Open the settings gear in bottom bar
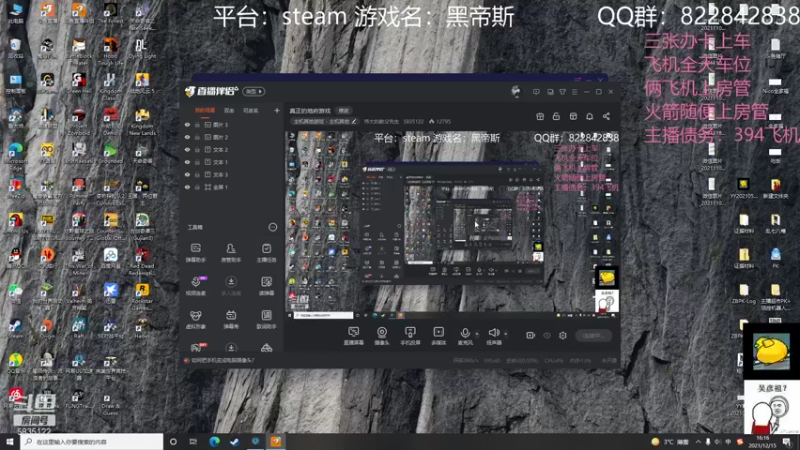This screenshot has width=800, height=450. click(x=563, y=335)
